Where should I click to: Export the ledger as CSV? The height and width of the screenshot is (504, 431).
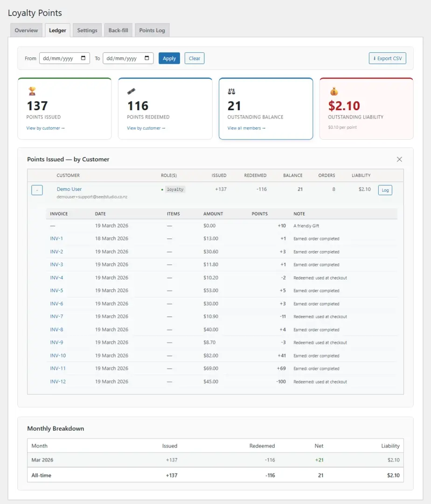coord(387,58)
